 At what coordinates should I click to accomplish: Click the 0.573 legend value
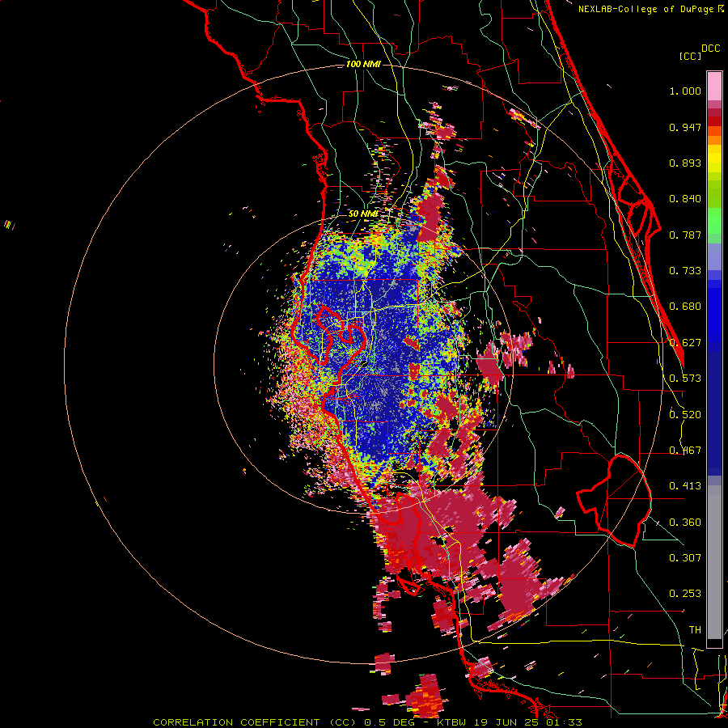[685, 378]
